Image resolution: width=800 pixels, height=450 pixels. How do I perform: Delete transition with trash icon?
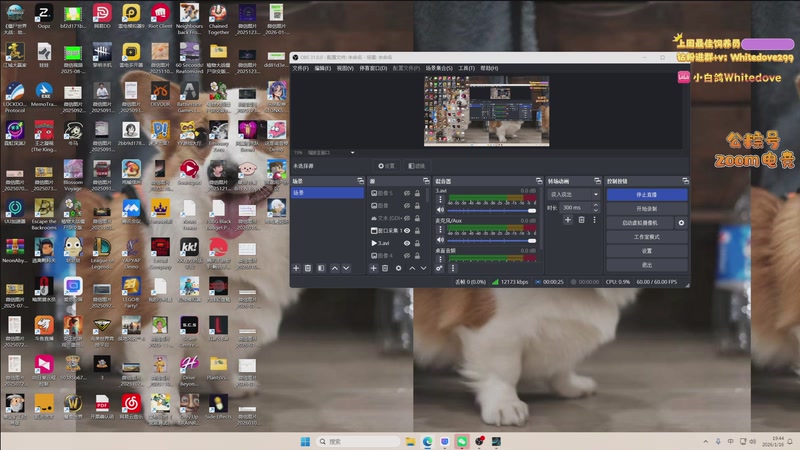(581, 220)
